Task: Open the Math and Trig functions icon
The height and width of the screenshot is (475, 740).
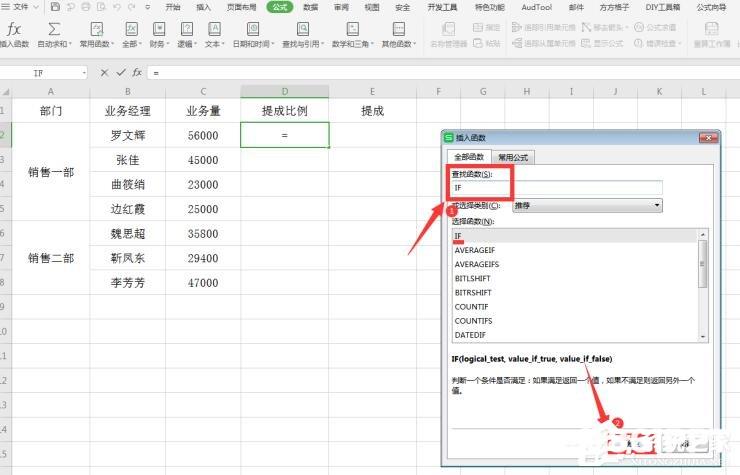Action: tap(352, 30)
